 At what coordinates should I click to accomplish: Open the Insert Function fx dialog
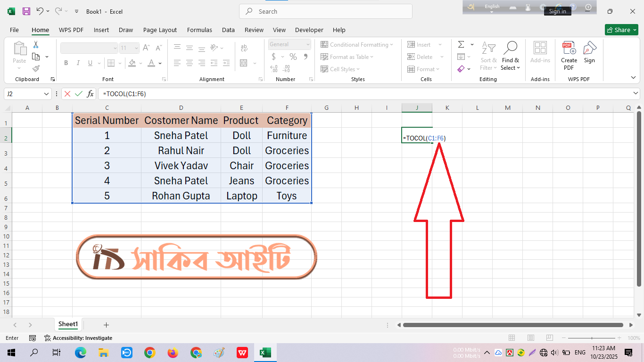(90, 94)
